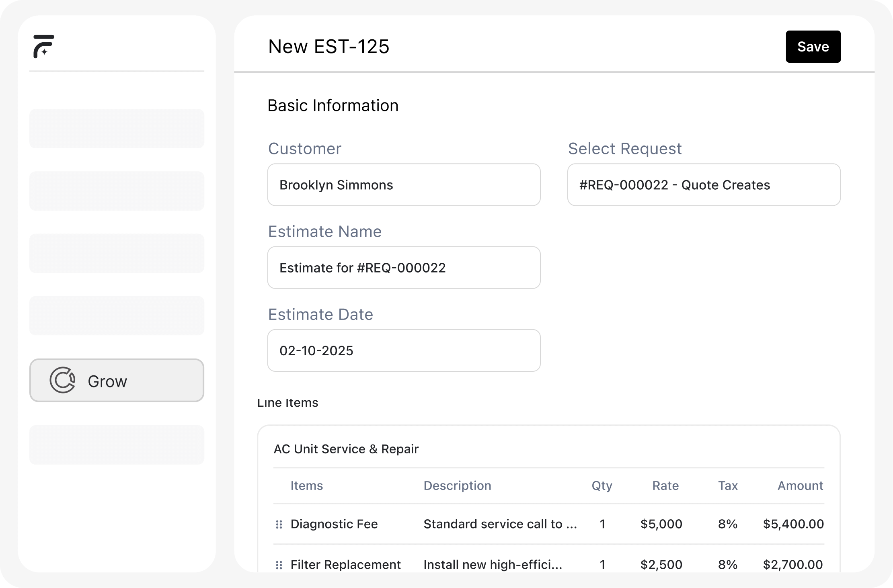Click the Save button

(813, 47)
